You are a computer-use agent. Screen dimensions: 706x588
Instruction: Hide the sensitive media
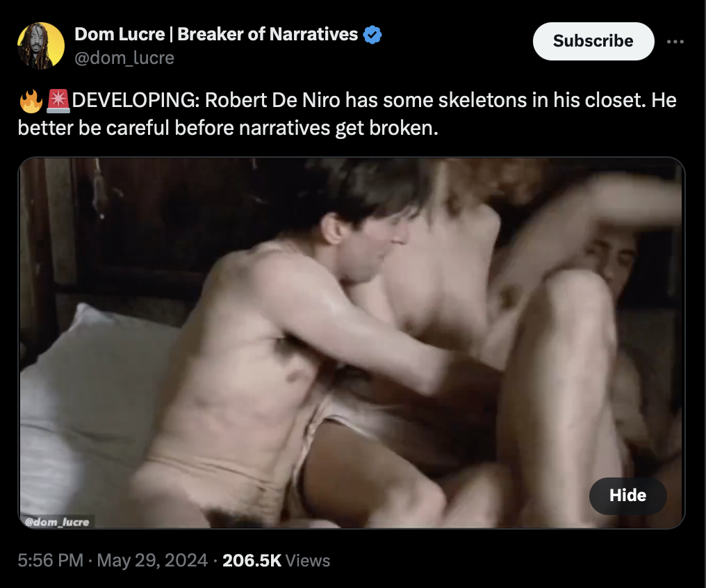627,496
